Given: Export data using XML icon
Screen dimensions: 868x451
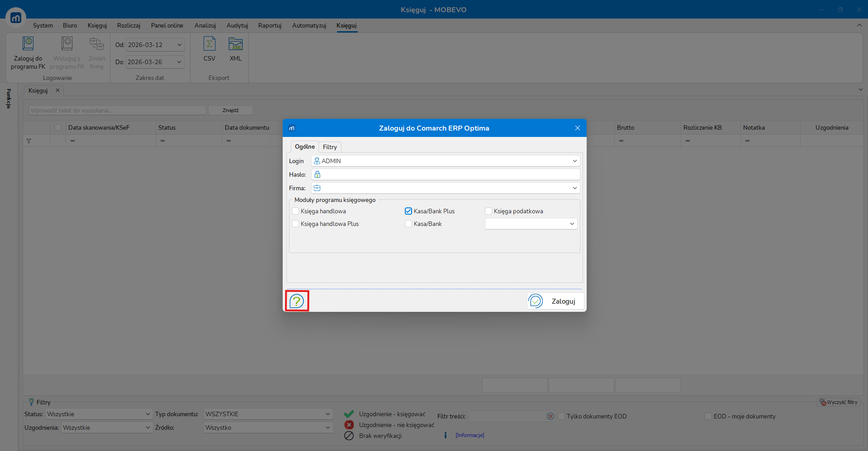Looking at the screenshot, I should (x=235, y=44).
